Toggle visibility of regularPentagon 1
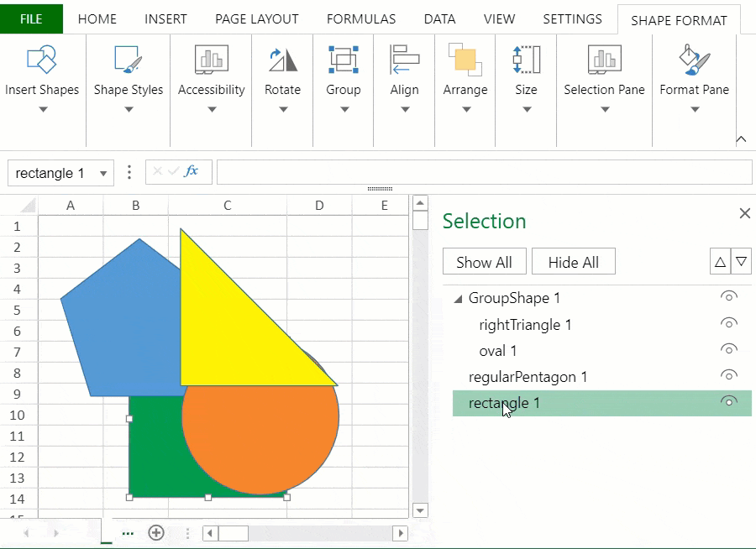 pos(729,375)
